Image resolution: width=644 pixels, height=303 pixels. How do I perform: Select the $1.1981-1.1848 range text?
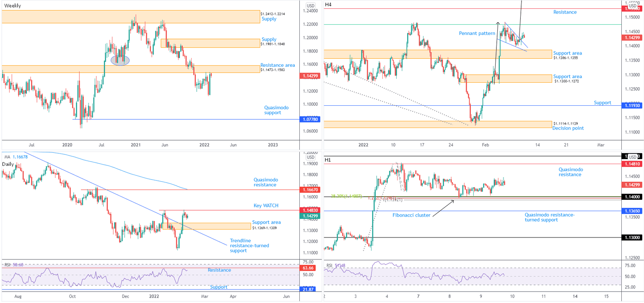[273, 44]
